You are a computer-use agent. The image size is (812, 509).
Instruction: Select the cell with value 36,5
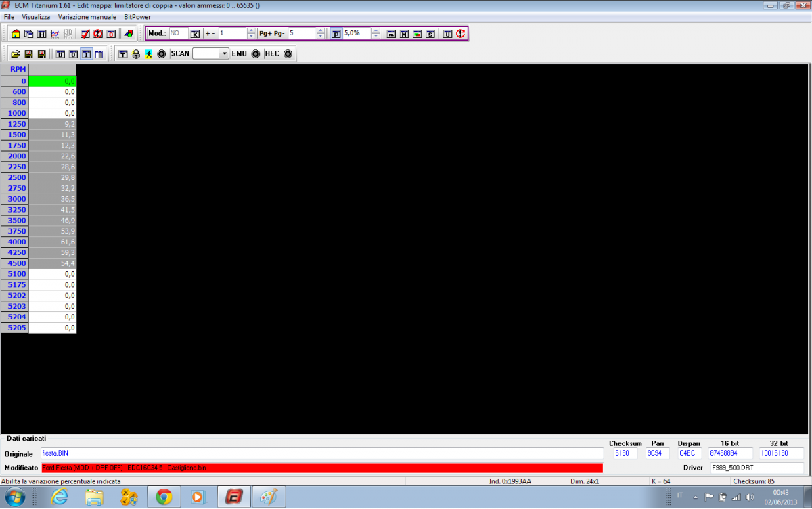coord(53,199)
